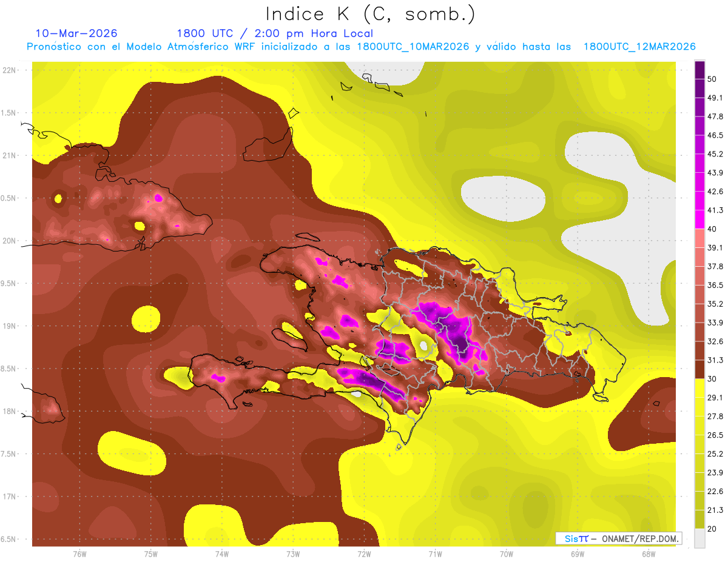Image resolution: width=728 pixels, height=562 pixels.
Task: Click the "69W" longitude axis label
Action: tap(578, 554)
